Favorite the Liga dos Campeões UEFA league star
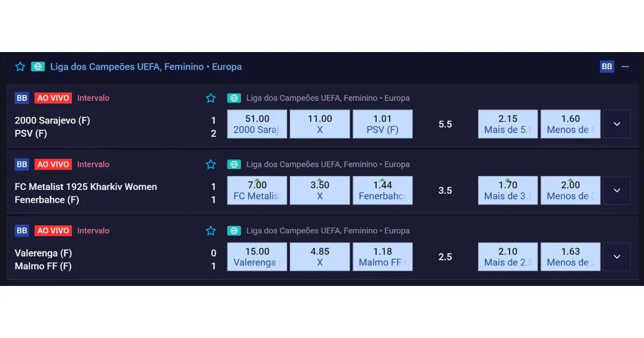Image resolution: width=644 pixels, height=338 pixels. [20, 67]
